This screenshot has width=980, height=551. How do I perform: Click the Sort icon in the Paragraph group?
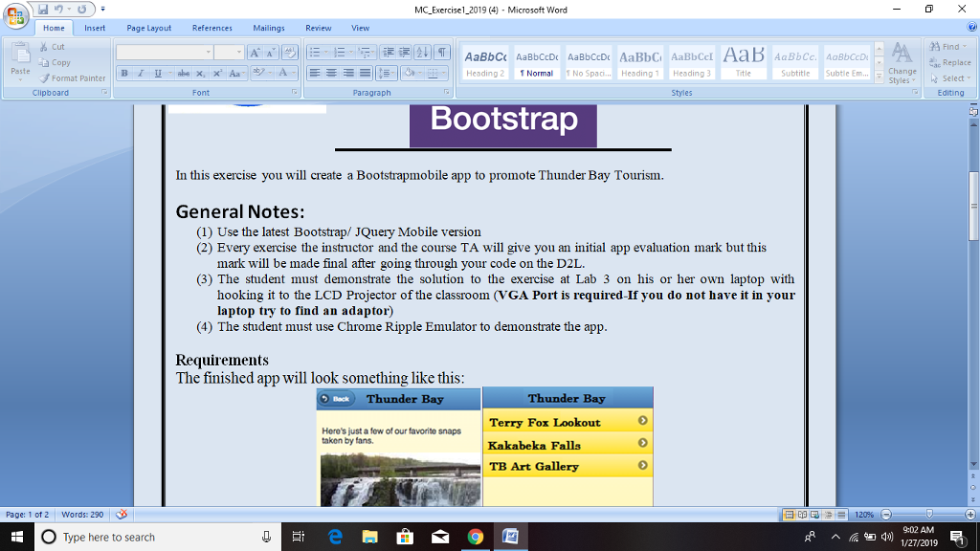(422, 53)
